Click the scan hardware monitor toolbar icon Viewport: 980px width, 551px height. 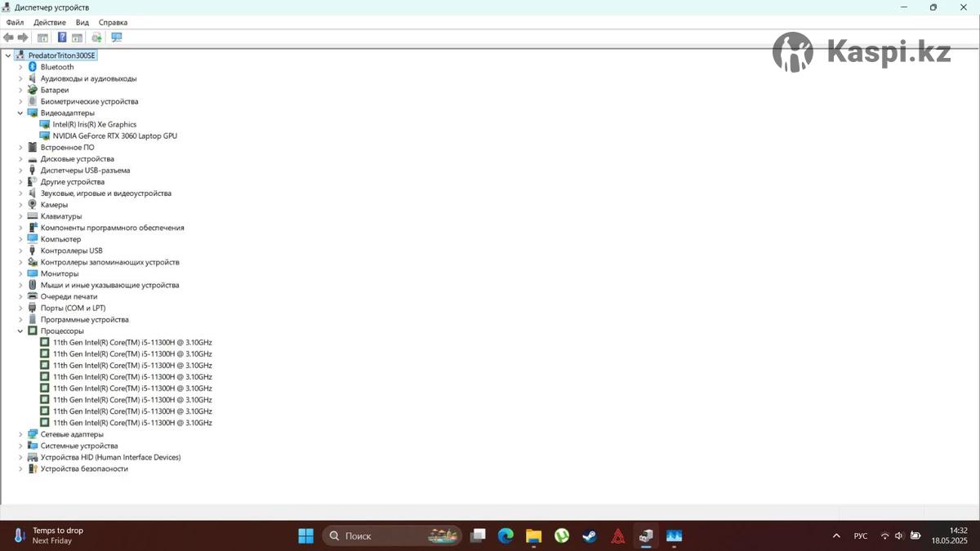tap(117, 38)
